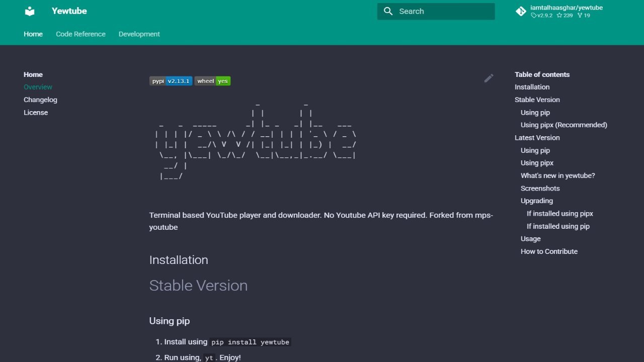Open the License page from the sidebar

36,113
